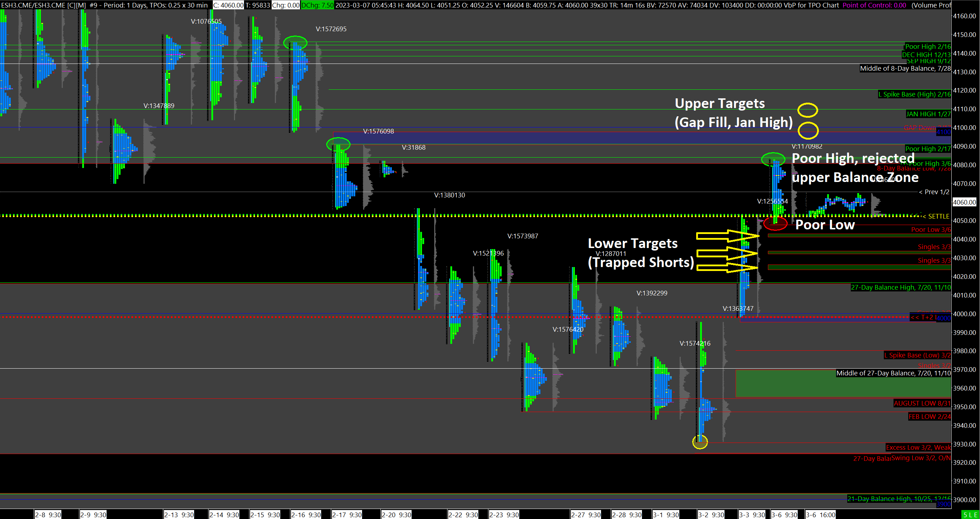Click the green DChg 7.50 header field
Screen dimensions: 980x519
(317, 5)
